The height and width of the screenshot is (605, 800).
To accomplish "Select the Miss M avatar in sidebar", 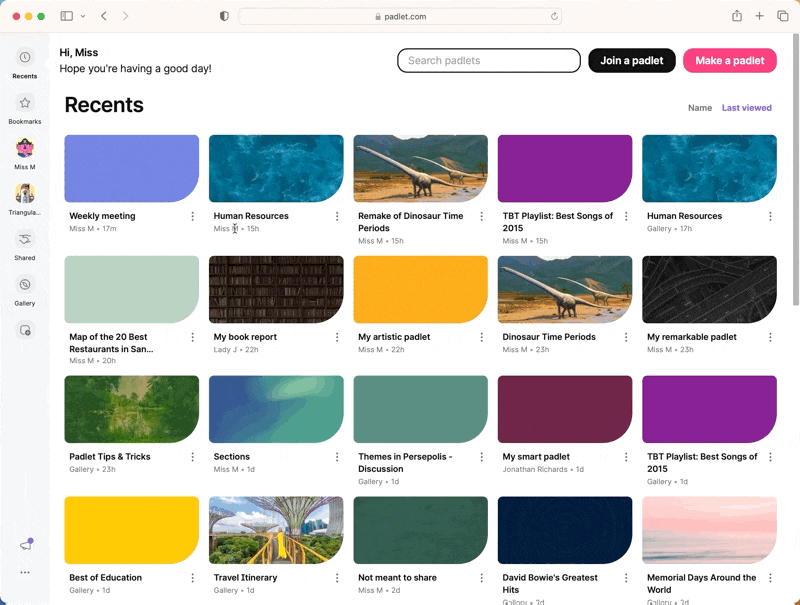I will pos(24,148).
